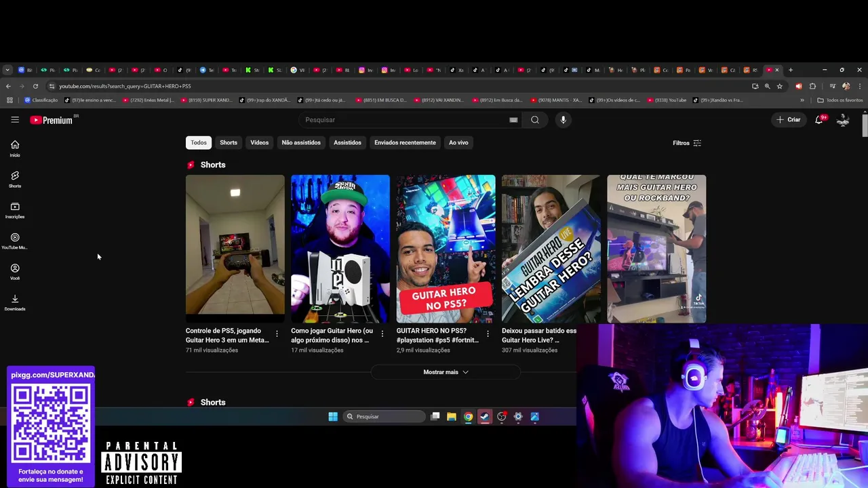
Task: Open the Controle de PS5 short thumbnail
Action: click(x=235, y=249)
